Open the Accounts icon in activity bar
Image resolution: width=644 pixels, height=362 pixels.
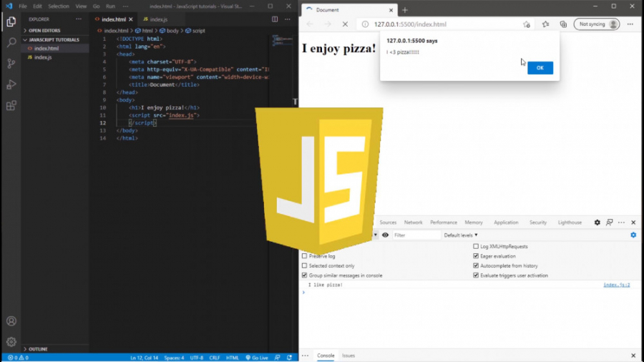click(11, 321)
